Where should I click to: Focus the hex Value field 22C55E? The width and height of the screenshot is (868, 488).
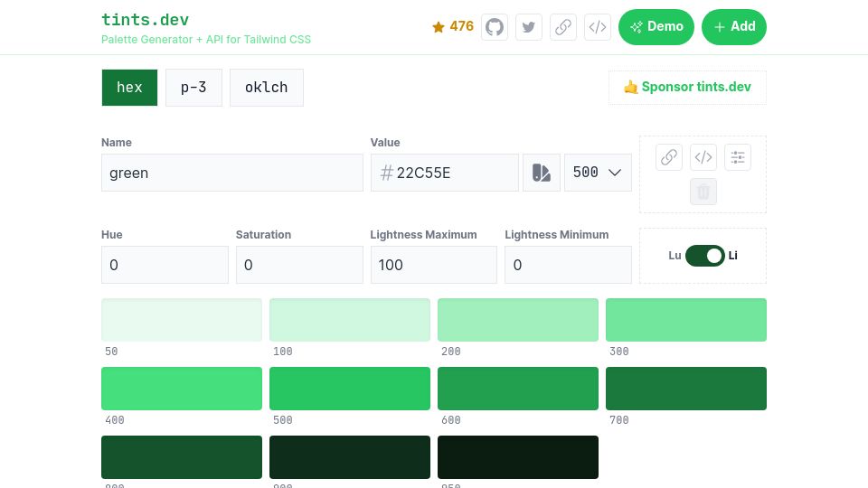tap(445, 173)
